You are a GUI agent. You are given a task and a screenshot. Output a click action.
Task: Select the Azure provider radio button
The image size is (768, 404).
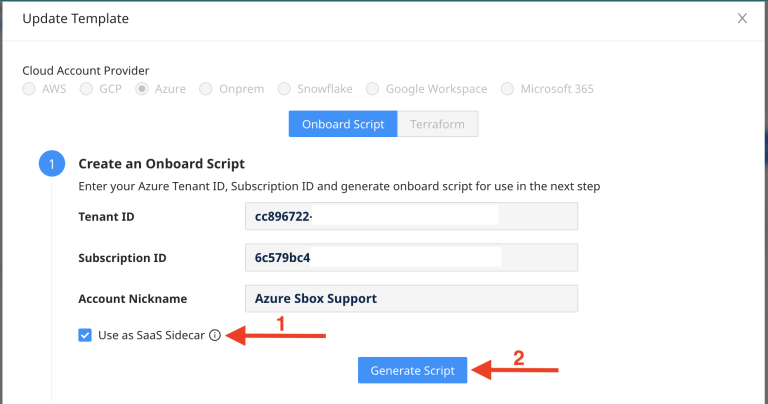coord(142,89)
